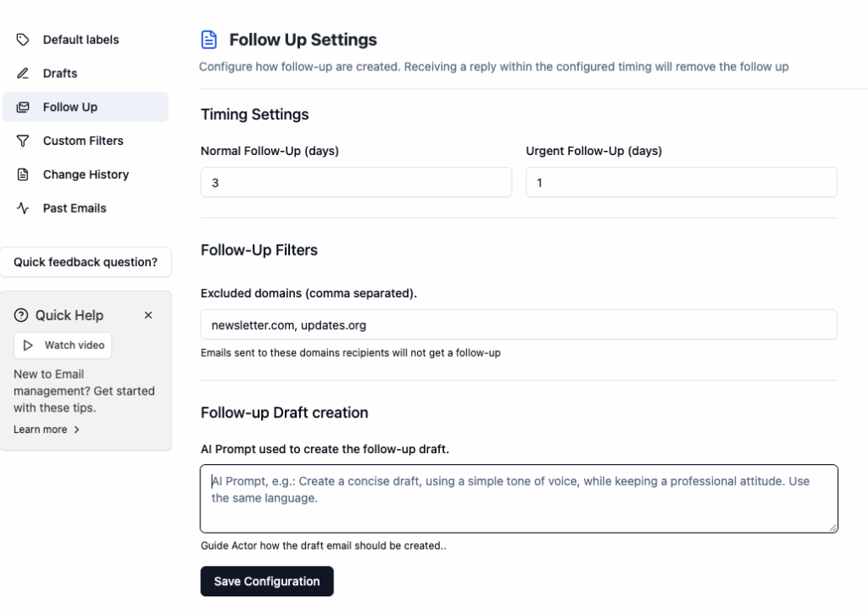Click the Quick Help question mark icon
Image resolution: width=868 pixels, height=615 pixels.
point(21,315)
